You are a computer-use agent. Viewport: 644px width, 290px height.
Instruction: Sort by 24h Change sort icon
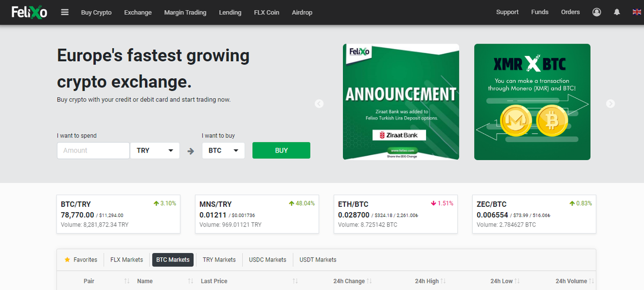click(369, 281)
